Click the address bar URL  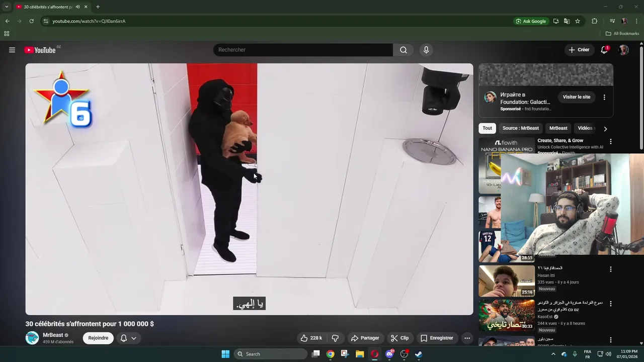[89, 21]
